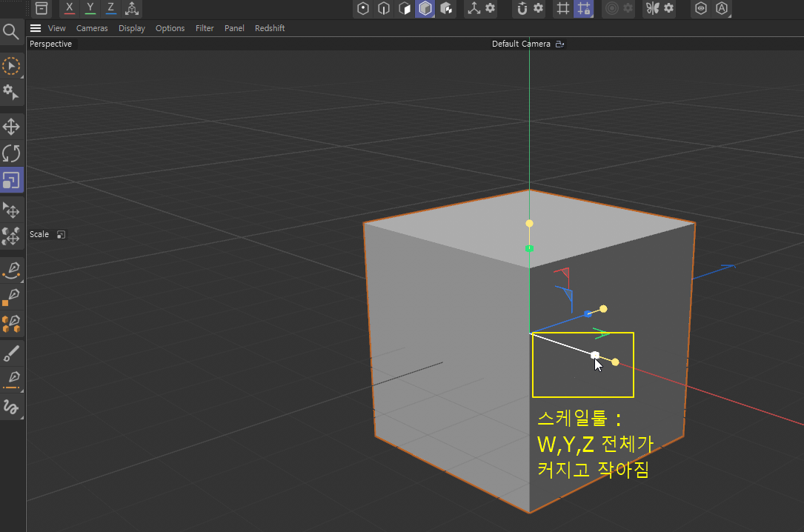The width and height of the screenshot is (804, 532).
Task: Toggle the Y axis lock
Action: tap(90, 8)
